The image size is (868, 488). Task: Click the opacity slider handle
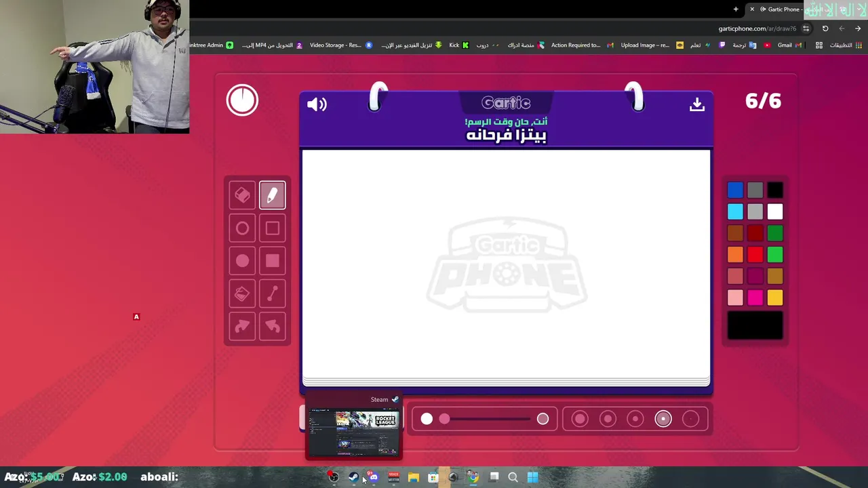pyautogui.click(x=444, y=419)
